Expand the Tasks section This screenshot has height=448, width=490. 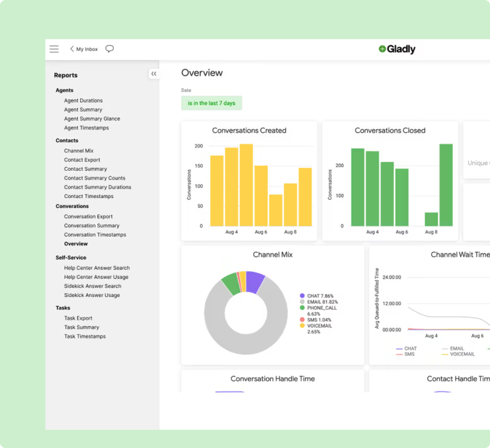[63, 308]
